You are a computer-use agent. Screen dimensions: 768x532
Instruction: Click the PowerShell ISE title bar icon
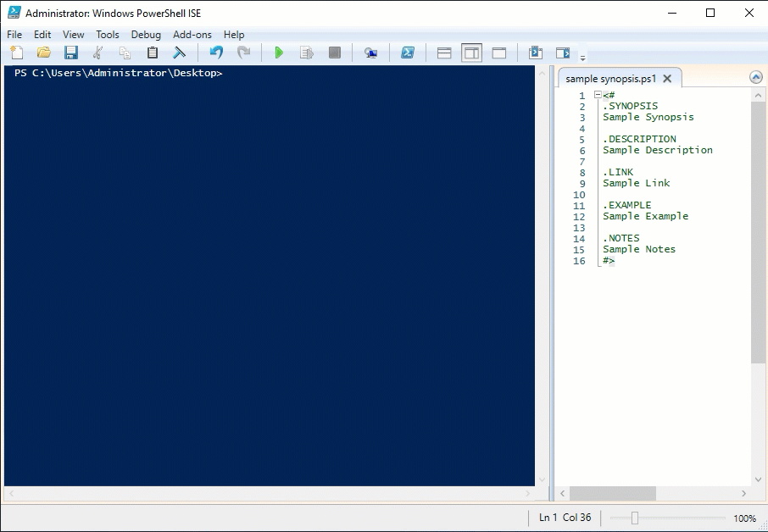(x=14, y=13)
